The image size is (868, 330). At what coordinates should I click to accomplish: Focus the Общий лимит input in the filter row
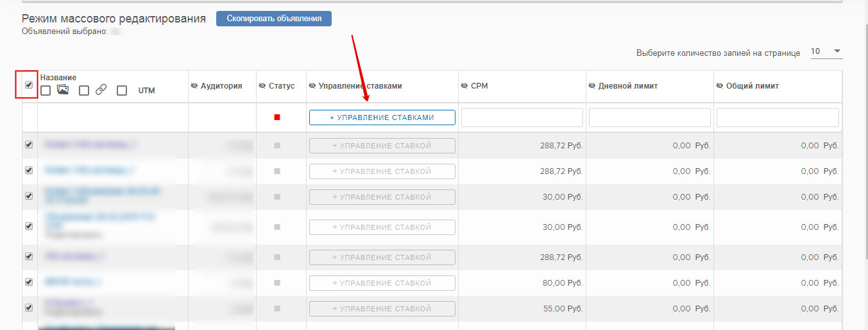[778, 117]
